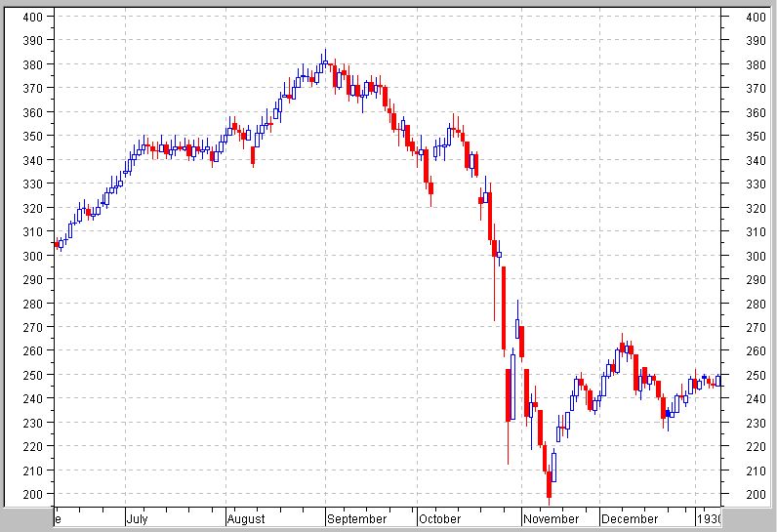The width and height of the screenshot is (777, 532).
Task: Select the October month label
Action: tap(439, 518)
